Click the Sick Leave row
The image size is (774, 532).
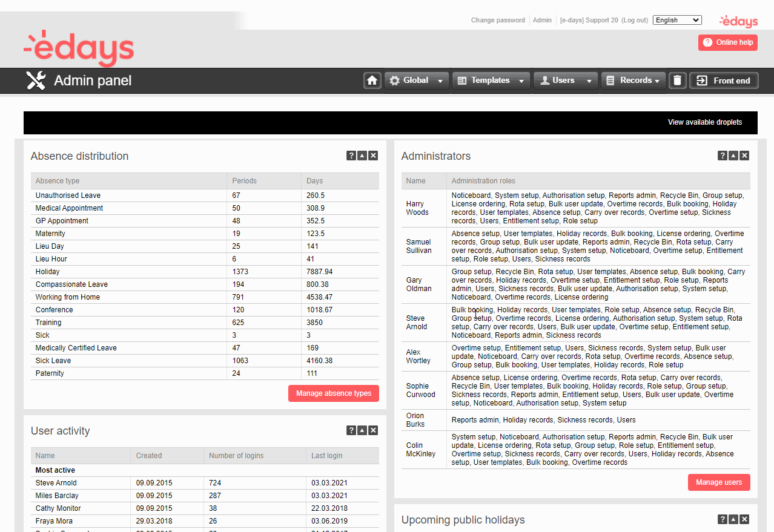click(205, 361)
